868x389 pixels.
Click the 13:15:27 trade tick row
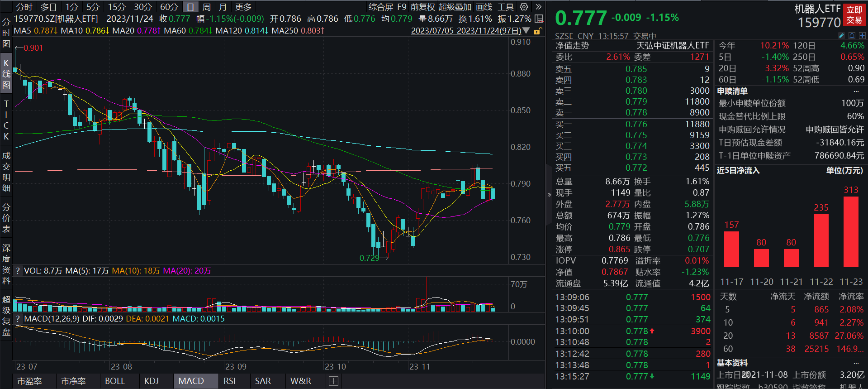point(633,376)
